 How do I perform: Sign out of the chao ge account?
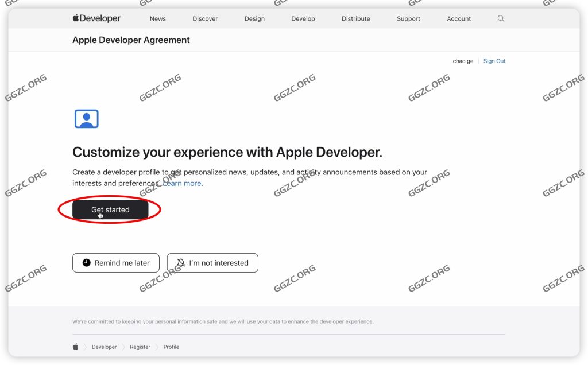click(x=494, y=60)
